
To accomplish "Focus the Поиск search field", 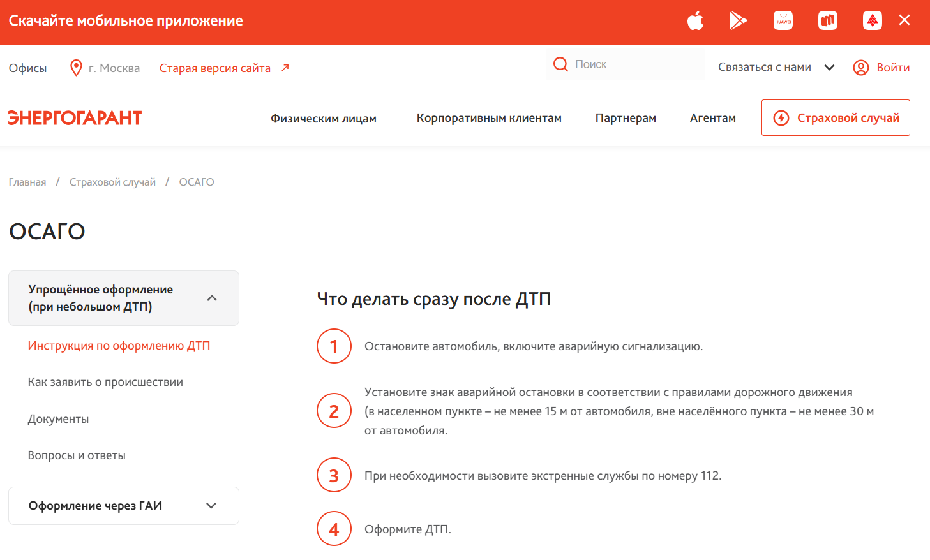I will click(x=626, y=64).
